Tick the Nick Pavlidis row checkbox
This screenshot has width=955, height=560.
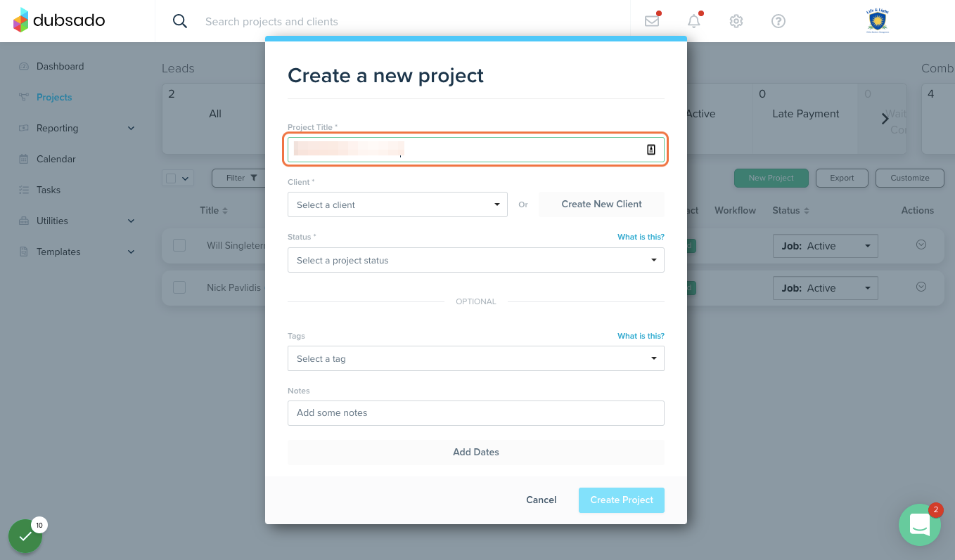(x=179, y=287)
